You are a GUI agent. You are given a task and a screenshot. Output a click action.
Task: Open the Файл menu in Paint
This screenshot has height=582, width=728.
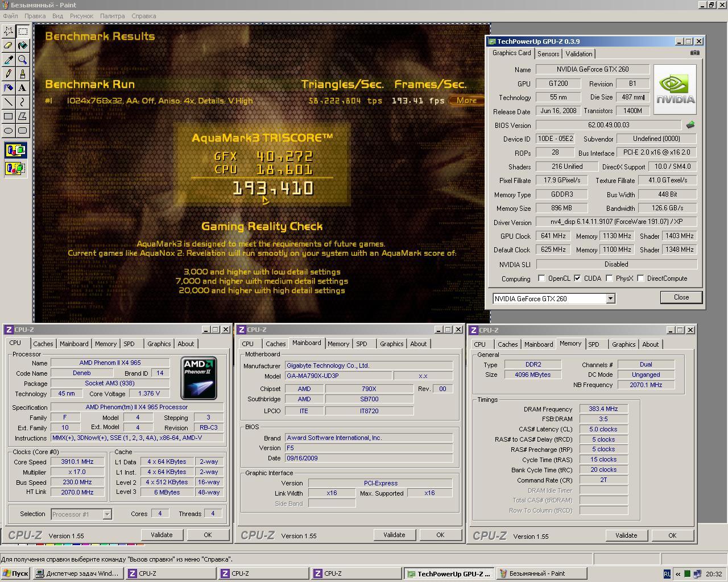pos(10,16)
